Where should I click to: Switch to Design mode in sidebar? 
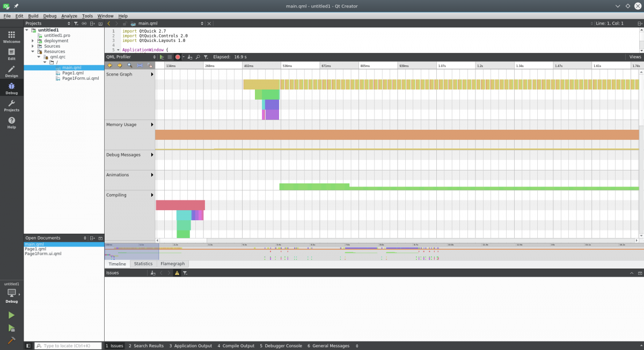pyautogui.click(x=11, y=71)
